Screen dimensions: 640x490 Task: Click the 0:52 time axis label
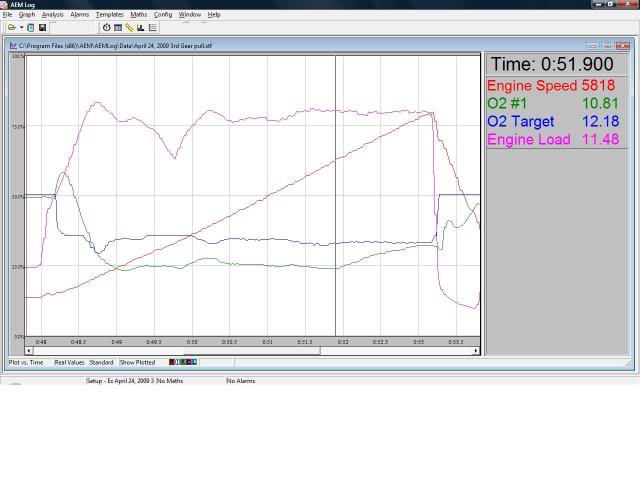[343, 342]
